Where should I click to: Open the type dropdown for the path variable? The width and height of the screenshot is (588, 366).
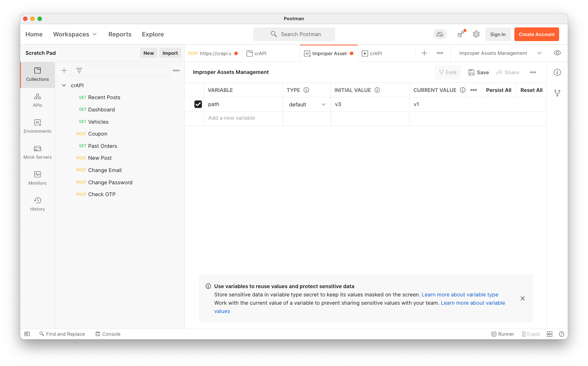coord(307,105)
